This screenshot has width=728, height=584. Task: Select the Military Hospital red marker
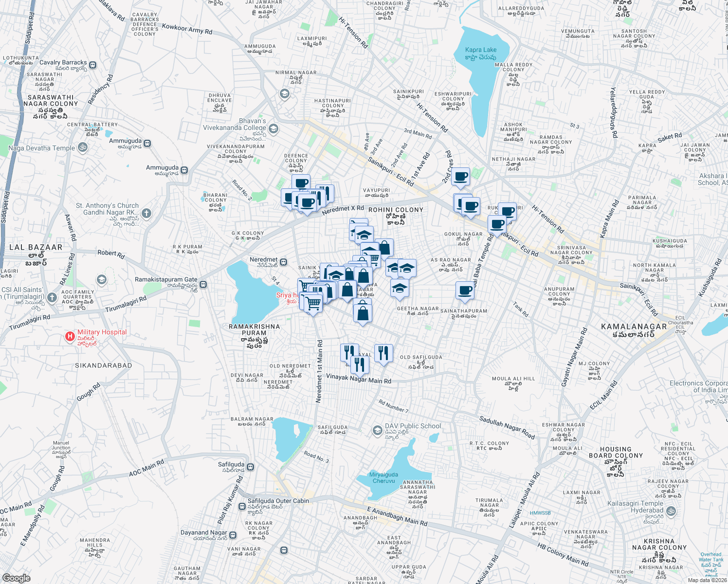69,337
